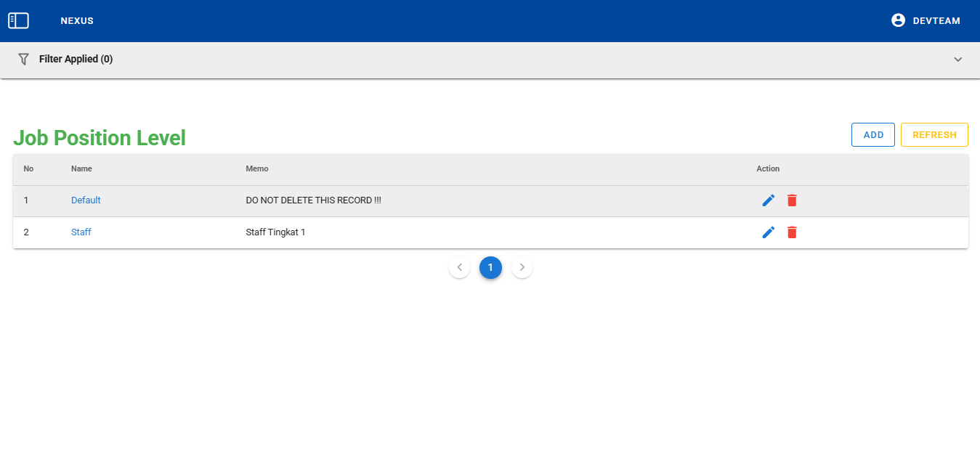This screenshot has height=467, width=980.
Task: Click the Filter Applied (0) label
Action: pos(76,59)
